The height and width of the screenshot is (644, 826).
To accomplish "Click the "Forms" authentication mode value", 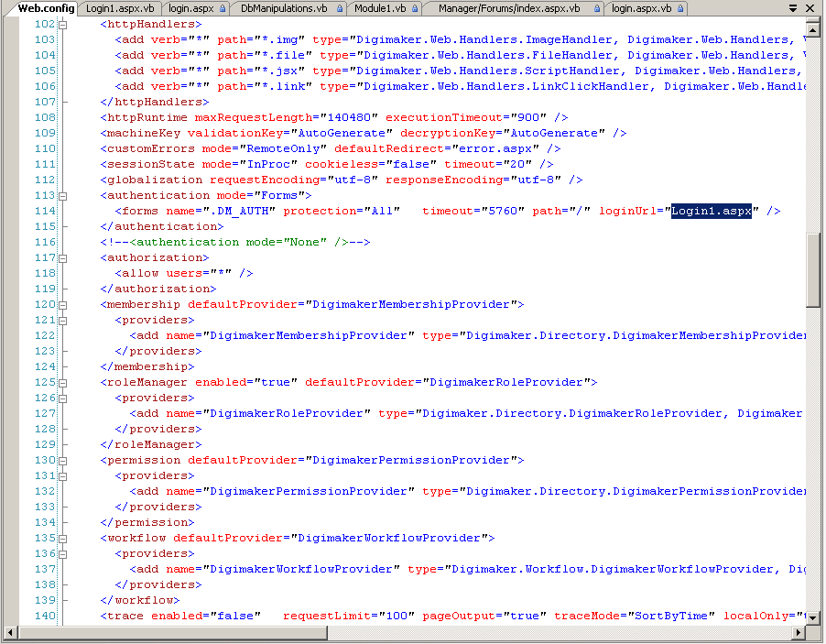I will coord(278,195).
